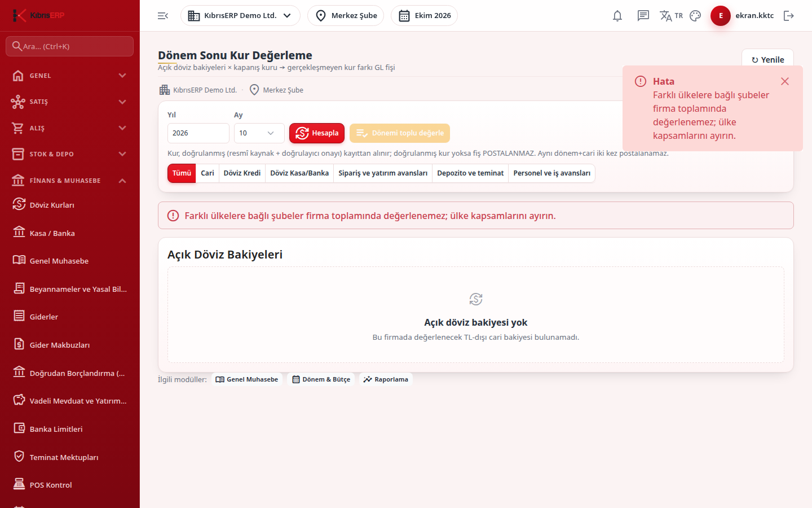
Task: Click 'Açık döviz bakiyesi yok' text
Action: pos(476,322)
